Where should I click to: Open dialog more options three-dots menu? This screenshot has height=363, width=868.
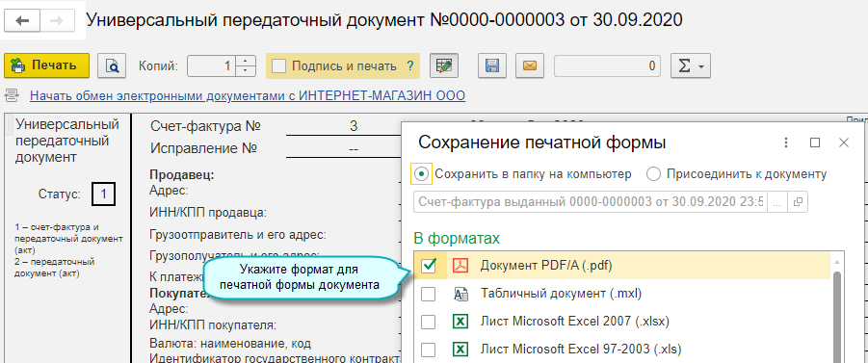point(786,143)
